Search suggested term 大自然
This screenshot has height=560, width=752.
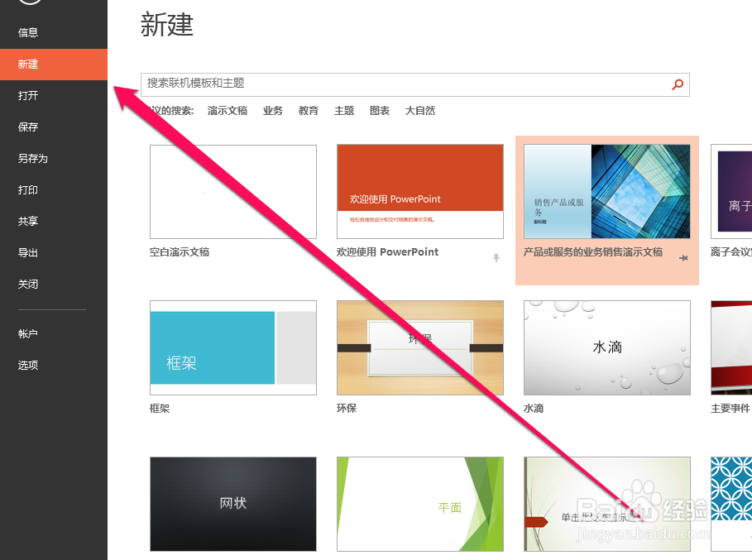click(x=420, y=111)
